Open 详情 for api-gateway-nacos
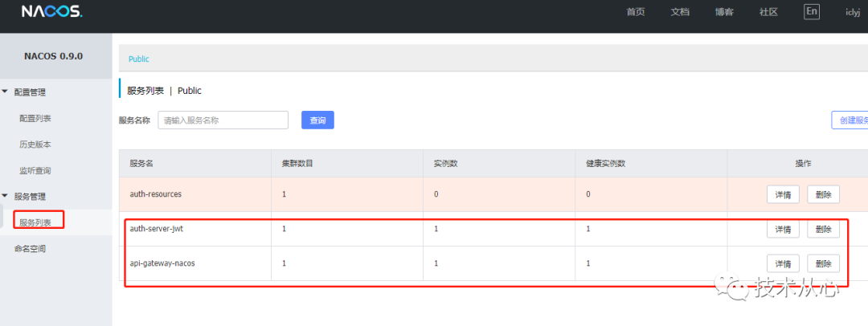The width and height of the screenshot is (868, 326). (x=783, y=263)
